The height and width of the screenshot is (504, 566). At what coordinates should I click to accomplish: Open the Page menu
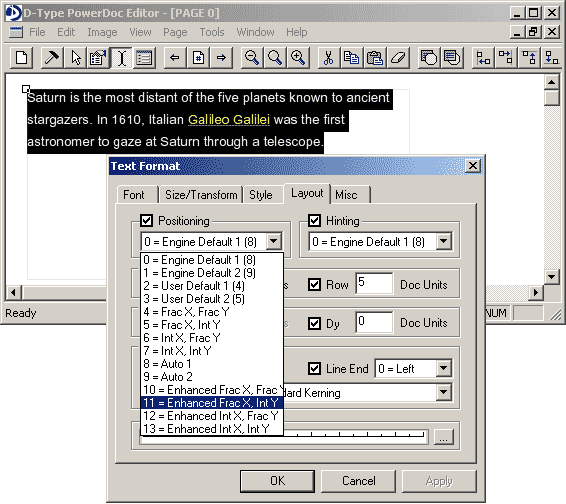tap(175, 32)
